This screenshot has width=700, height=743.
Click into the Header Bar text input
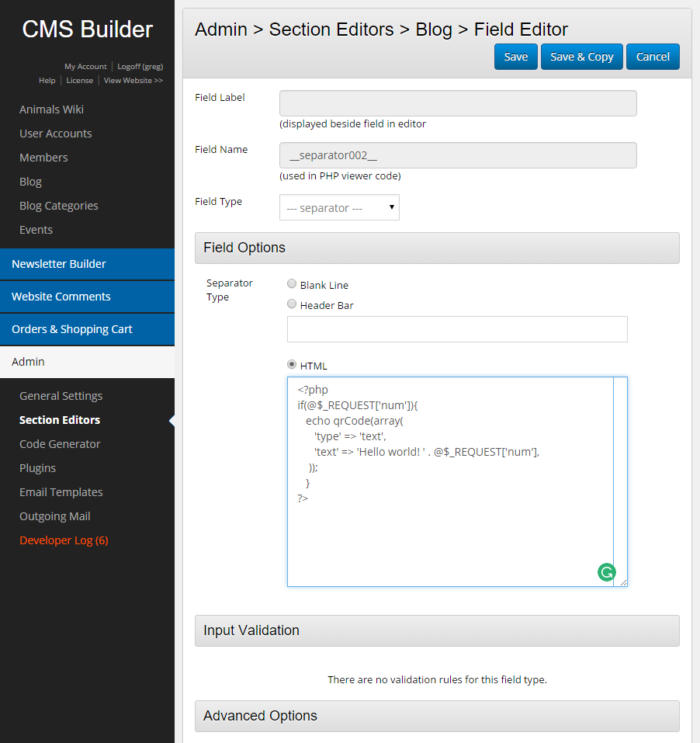pos(456,329)
